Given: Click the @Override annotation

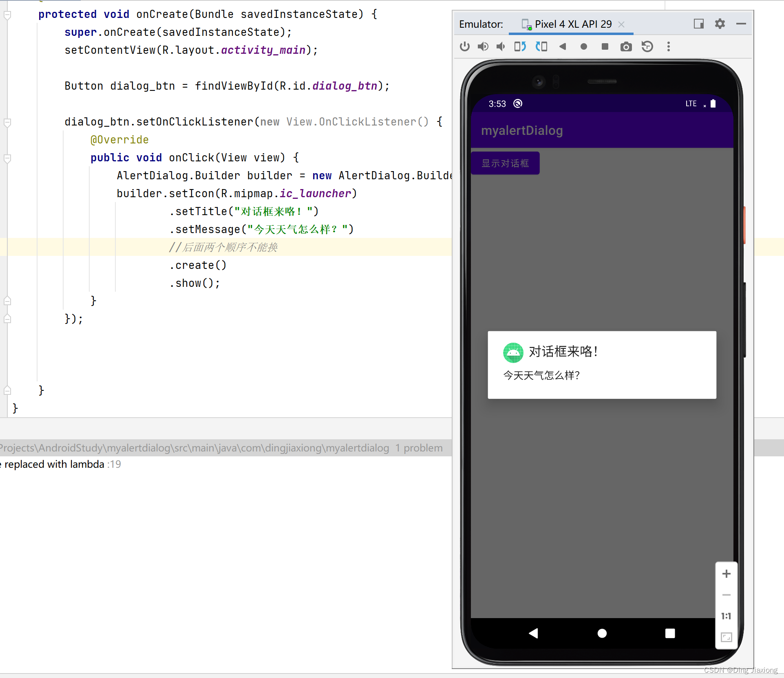Looking at the screenshot, I should click(119, 140).
